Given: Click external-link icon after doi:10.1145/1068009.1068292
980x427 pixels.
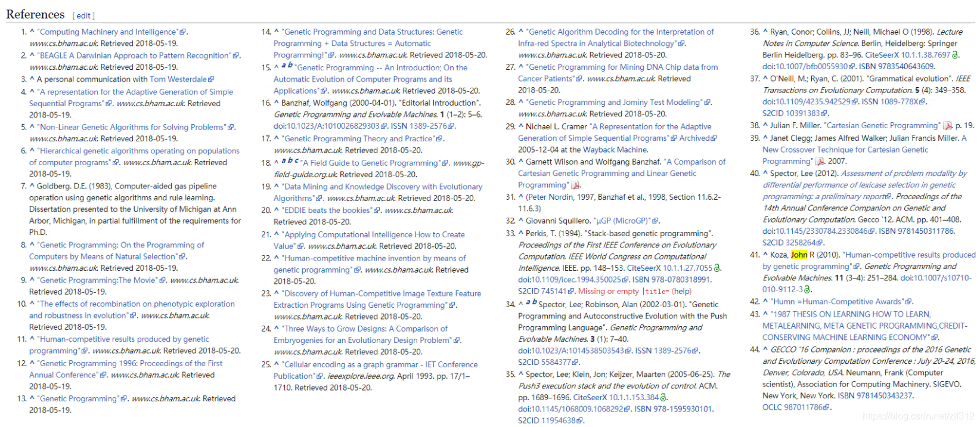Looking at the screenshot, I should click(x=627, y=410).
